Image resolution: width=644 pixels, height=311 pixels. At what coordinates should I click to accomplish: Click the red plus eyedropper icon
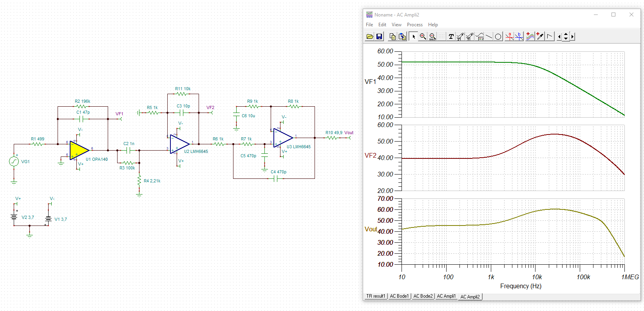540,36
